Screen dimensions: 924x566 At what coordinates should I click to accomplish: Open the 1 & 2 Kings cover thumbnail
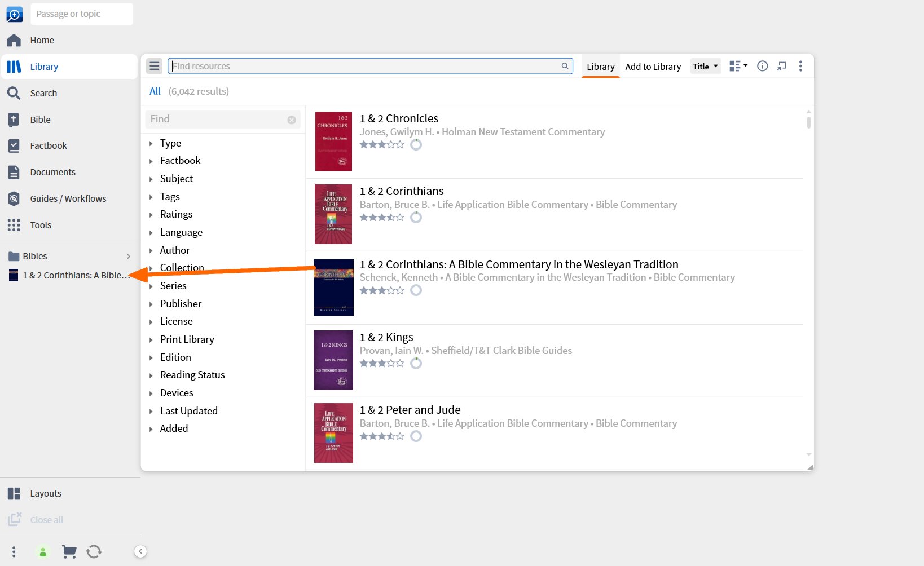point(333,360)
